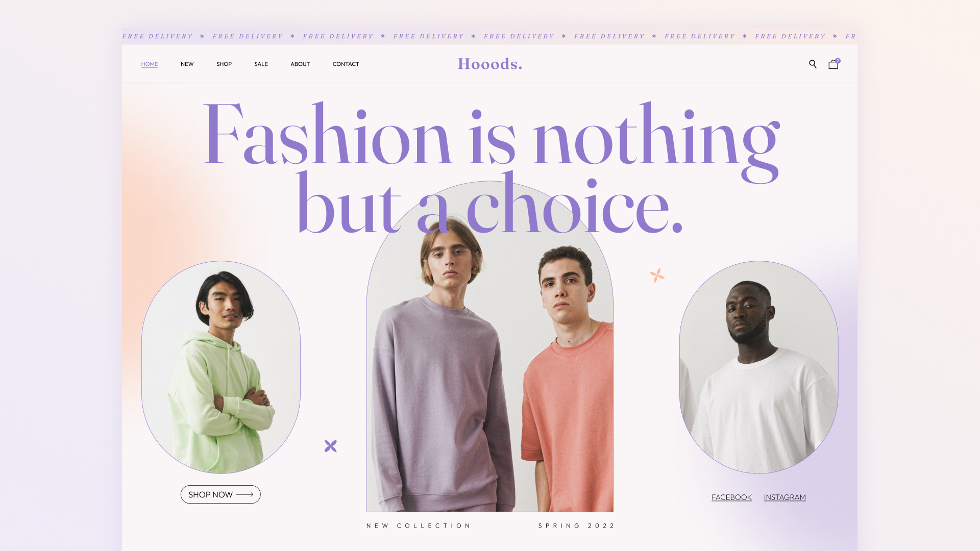Click the FREE DELIVERY marquee banner
Image resolution: width=980 pixels, height=551 pixels.
(489, 36)
